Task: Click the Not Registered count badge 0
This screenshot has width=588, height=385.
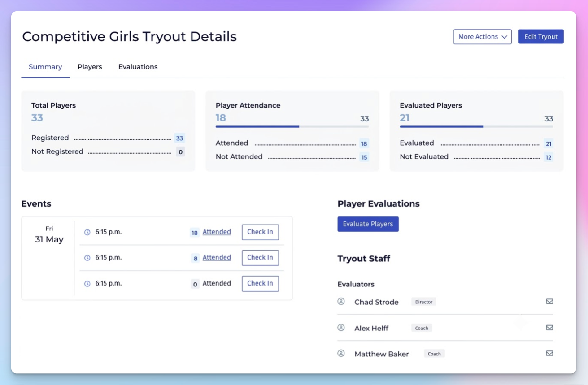Action: pos(180,152)
